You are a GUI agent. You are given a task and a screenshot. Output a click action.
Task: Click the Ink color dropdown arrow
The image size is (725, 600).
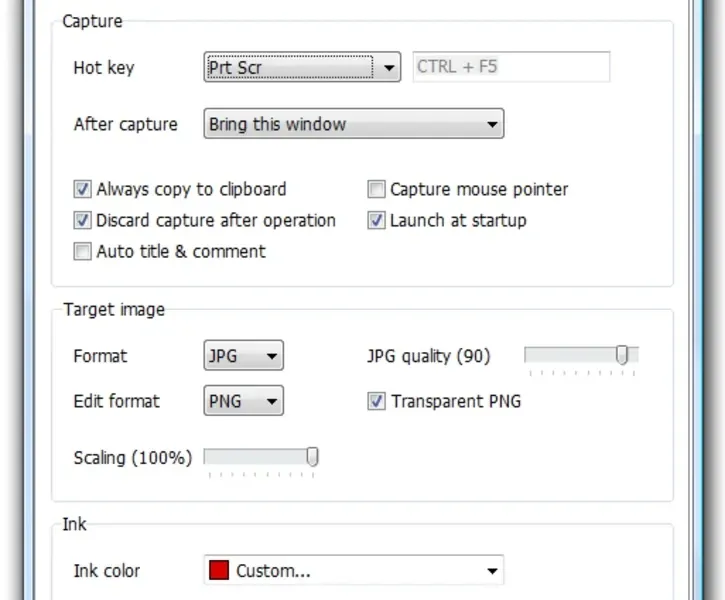(491, 571)
